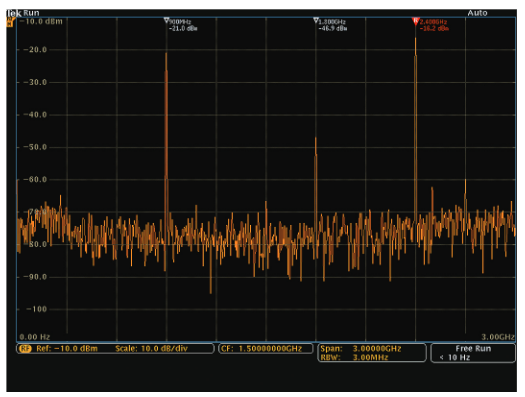Click the 1.800GHz marker triangle
Image resolution: width=525 pixels, height=397 pixels.
click(316, 21)
